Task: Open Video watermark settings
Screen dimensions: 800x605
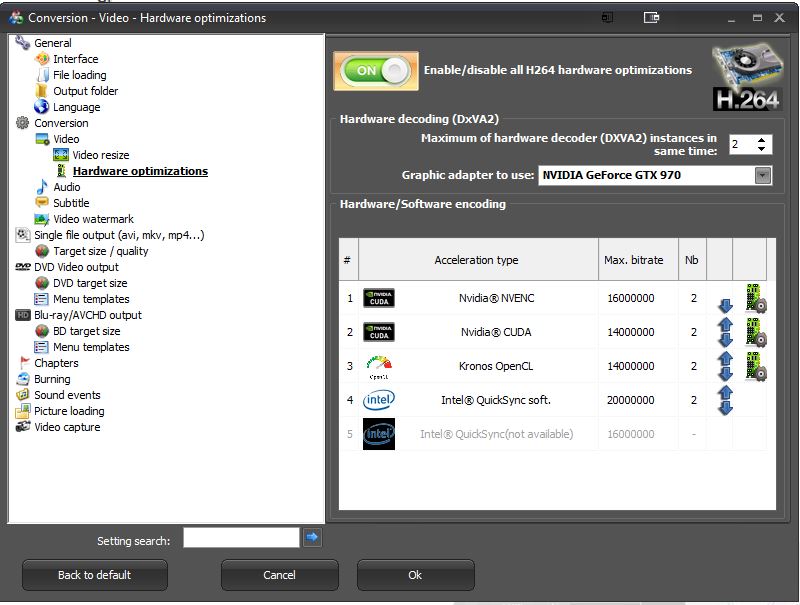Action: click(93, 219)
